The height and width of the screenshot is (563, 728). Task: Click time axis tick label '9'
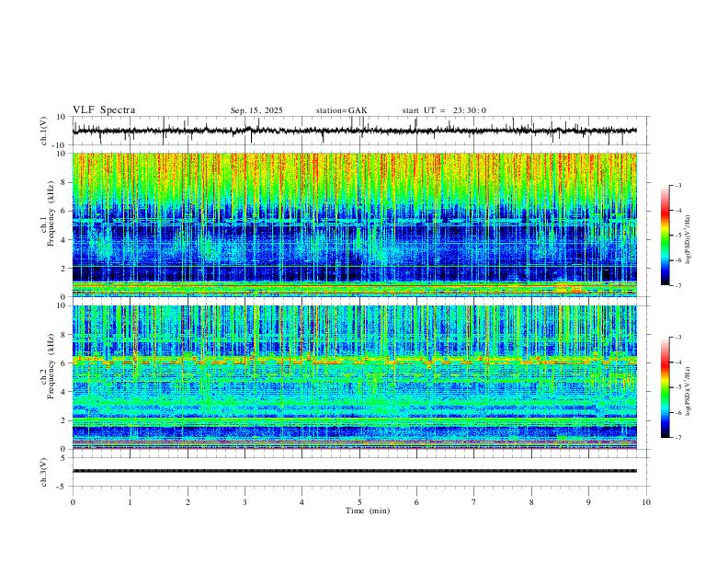(x=588, y=502)
